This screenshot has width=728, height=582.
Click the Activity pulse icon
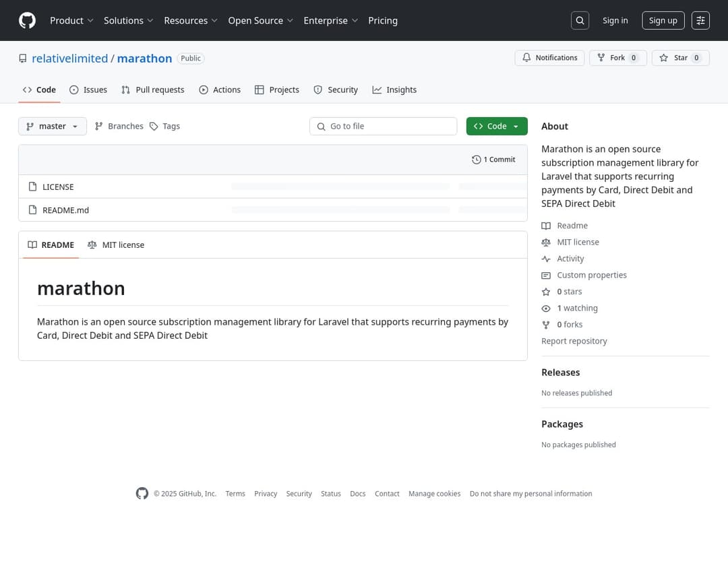546,259
